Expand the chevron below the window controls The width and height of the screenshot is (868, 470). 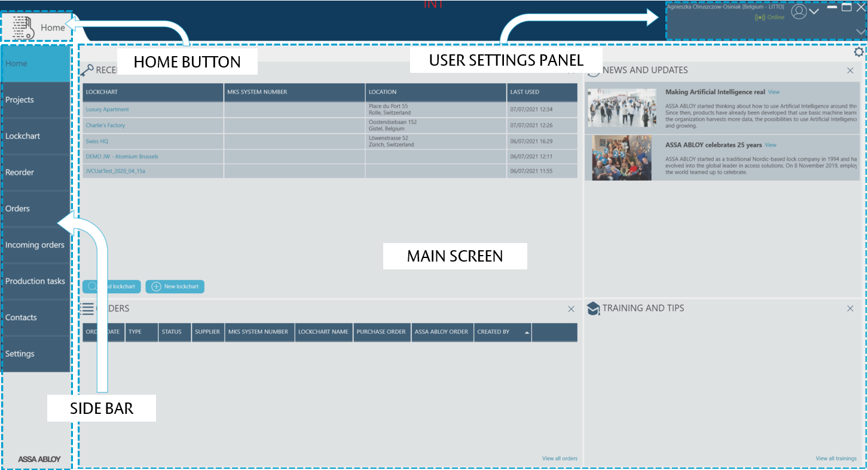861,32
